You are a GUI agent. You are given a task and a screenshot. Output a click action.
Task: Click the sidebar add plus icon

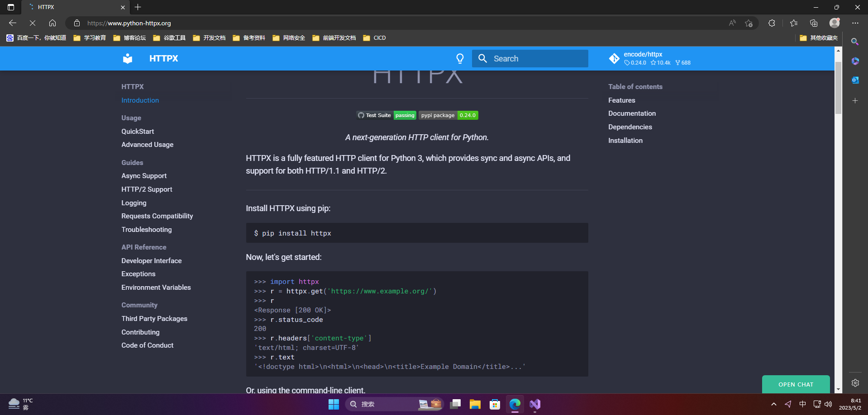click(x=855, y=100)
